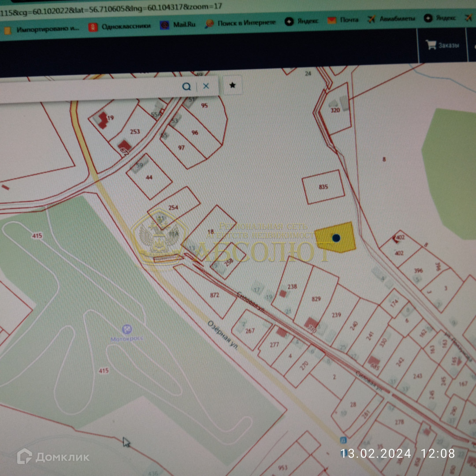
Task: Select parcel 278 on the map
Action: (x=399, y=422)
